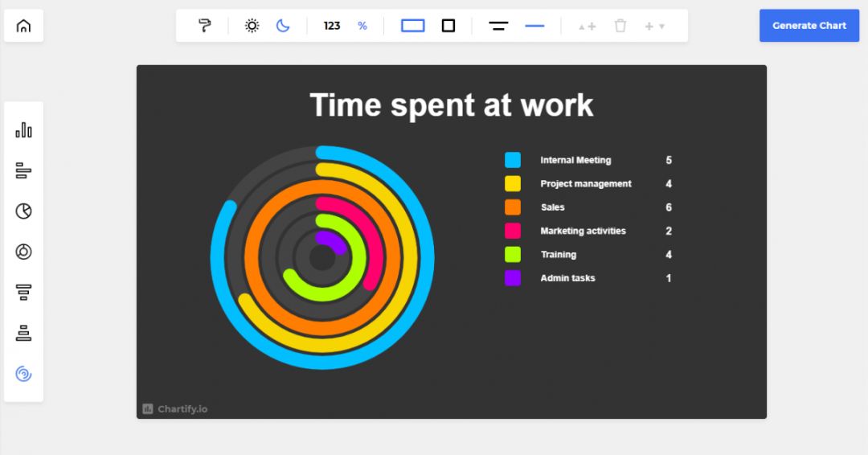Go to the home page icon
Screen dimensions: 868x455
(x=23, y=26)
